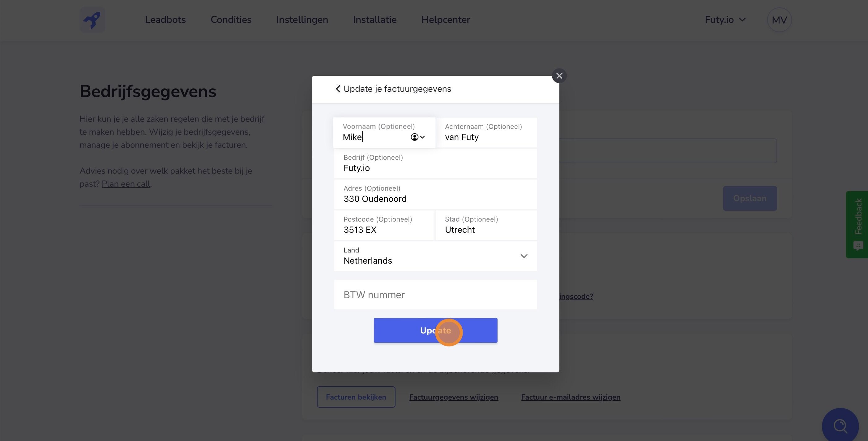
Task: Open the Helpcenter menu item
Action: [x=446, y=20]
